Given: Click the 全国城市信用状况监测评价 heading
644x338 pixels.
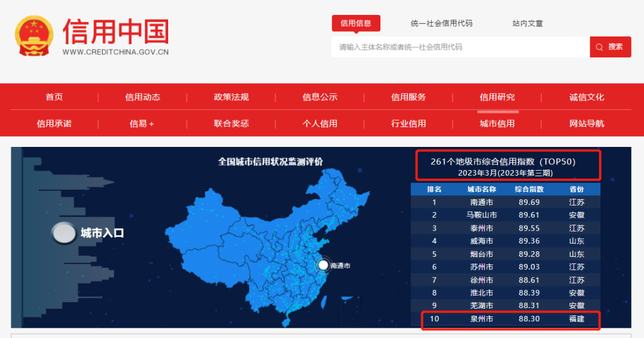Looking at the screenshot, I should [270, 162].
